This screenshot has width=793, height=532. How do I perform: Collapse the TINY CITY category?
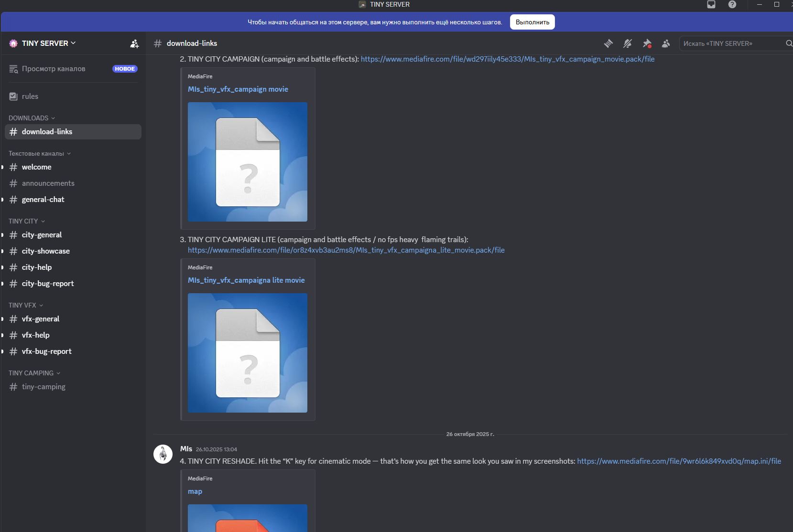(27, 221)
